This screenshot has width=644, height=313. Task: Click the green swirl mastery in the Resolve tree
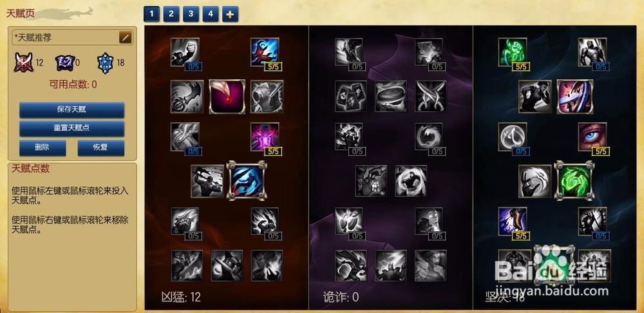click(574, 180)
